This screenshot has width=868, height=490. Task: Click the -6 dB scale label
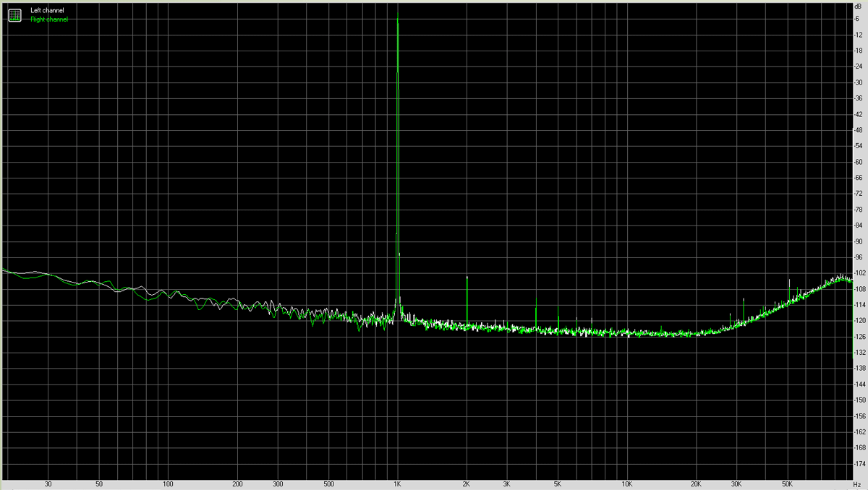[x=857, y=20]
